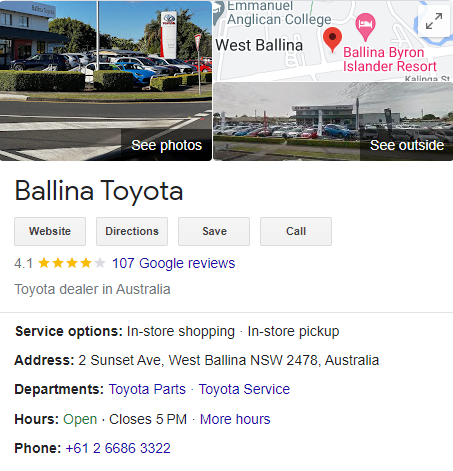Open the Website button

click(50, 231)
